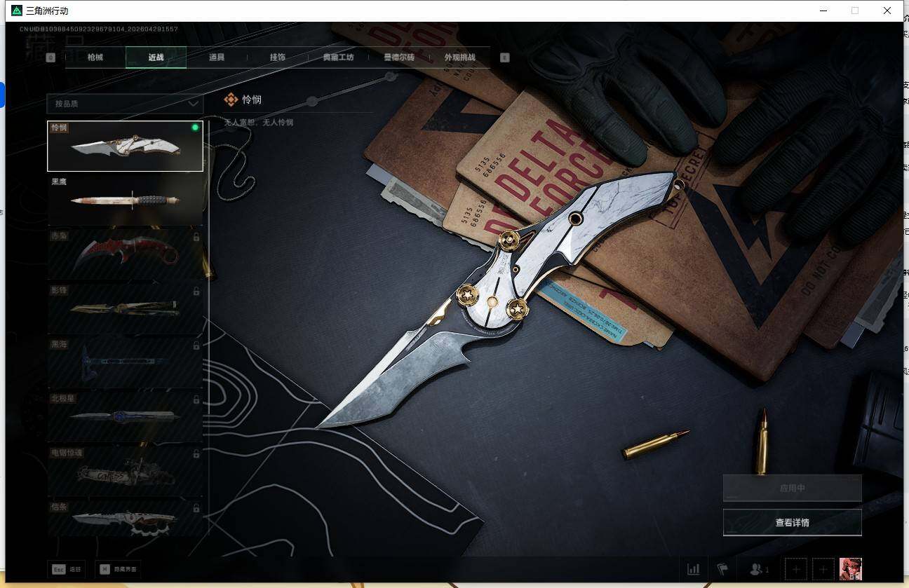
Task: Click the lock icon on 北极星 knife
Action: coord(196,399)
